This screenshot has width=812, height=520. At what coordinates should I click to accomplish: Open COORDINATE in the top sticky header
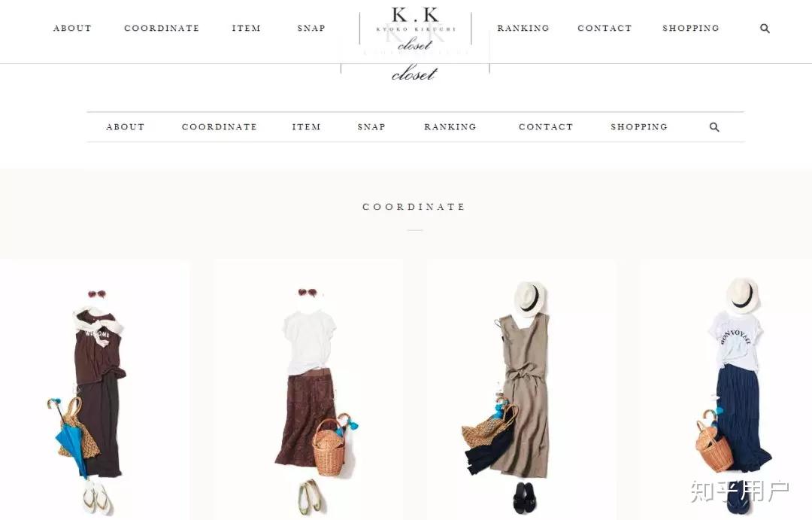[162, 28]
